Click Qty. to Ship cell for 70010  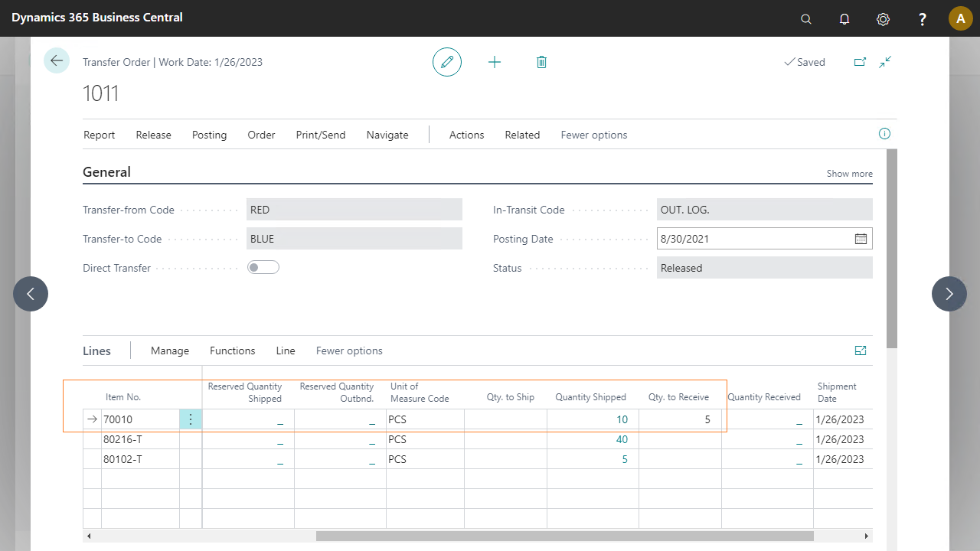505,419
